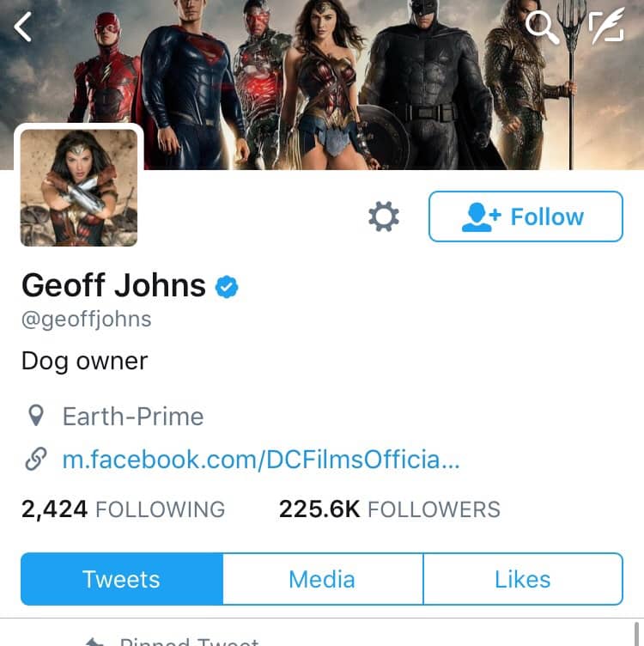This screenshot has height=646, width=644.
Task: Click the blue verified badge
Action: 227,287
